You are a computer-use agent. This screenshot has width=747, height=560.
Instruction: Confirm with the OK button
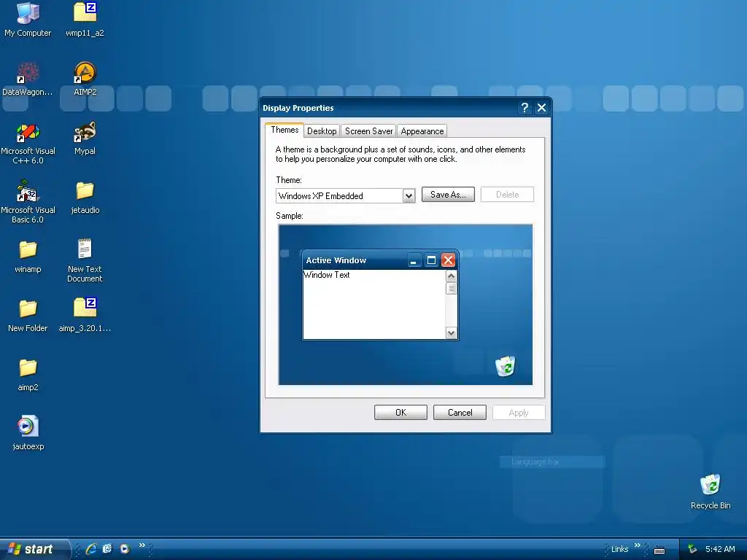[400, 413]
